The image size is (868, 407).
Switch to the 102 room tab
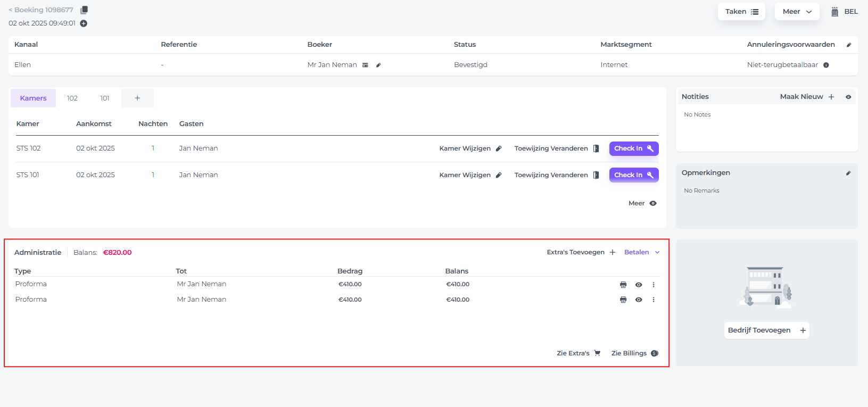[72, 98]
